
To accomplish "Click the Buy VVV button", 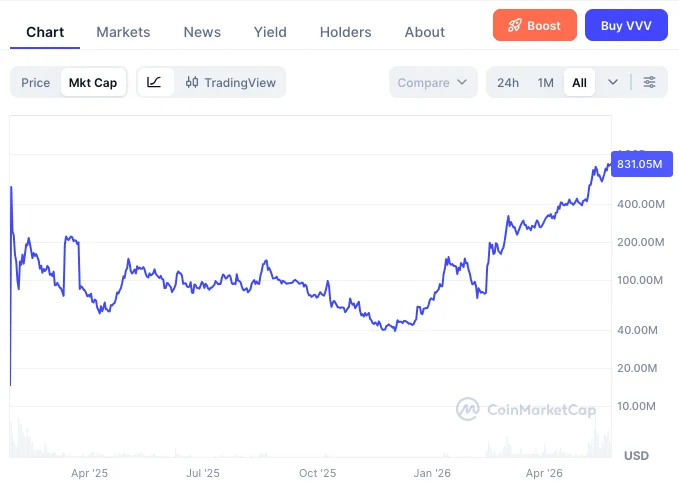I will click(626, 26).
